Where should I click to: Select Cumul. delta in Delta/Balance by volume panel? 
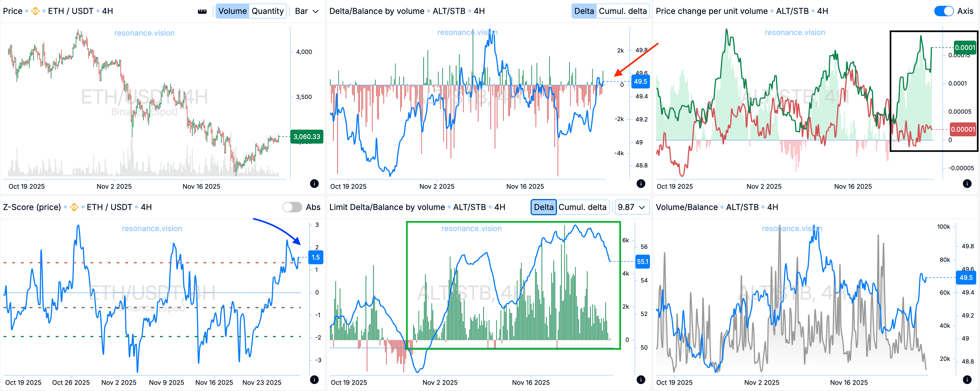[622, 11]
